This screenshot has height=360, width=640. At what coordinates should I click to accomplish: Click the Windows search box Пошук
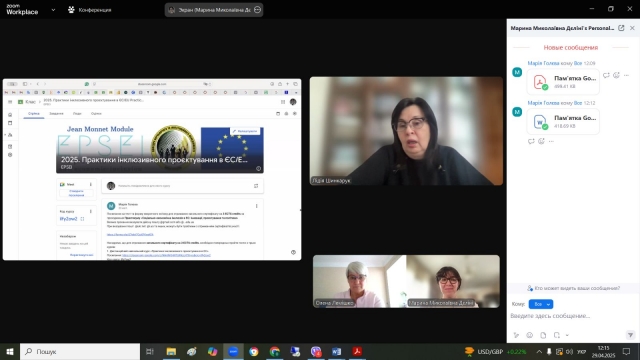[x=80, y=351]
